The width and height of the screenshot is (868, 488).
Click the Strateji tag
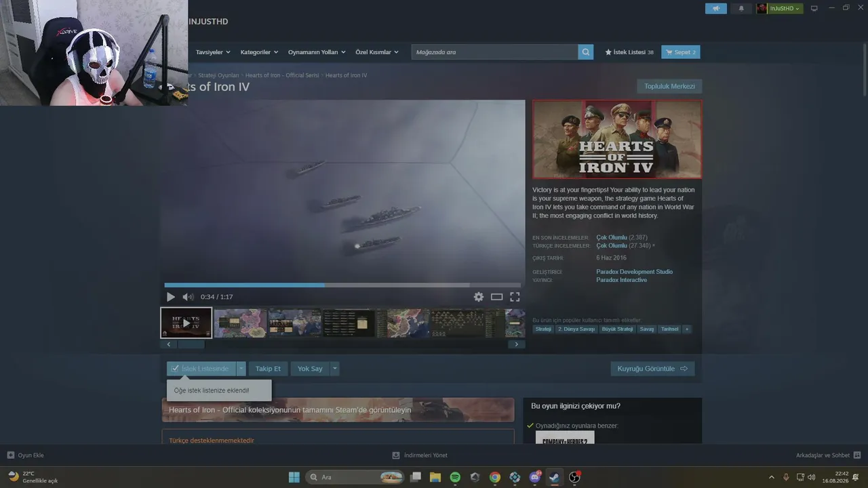tap(543, 329)
